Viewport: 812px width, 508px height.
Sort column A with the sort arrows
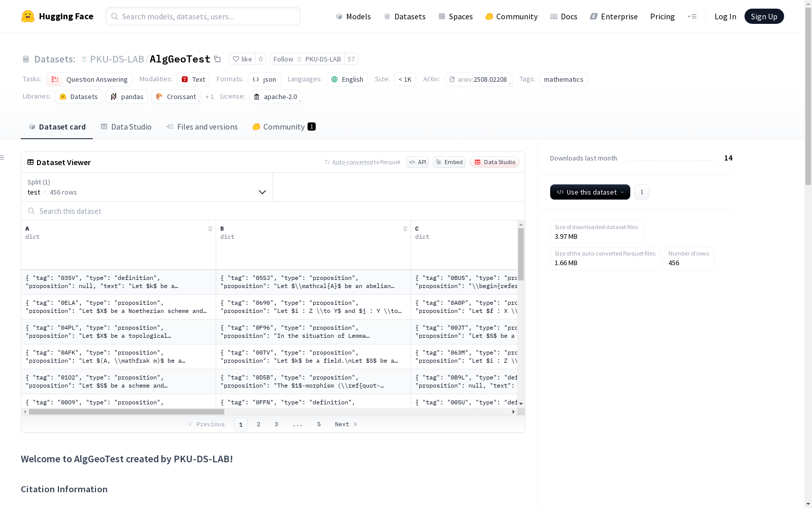(x=210, y=229)
